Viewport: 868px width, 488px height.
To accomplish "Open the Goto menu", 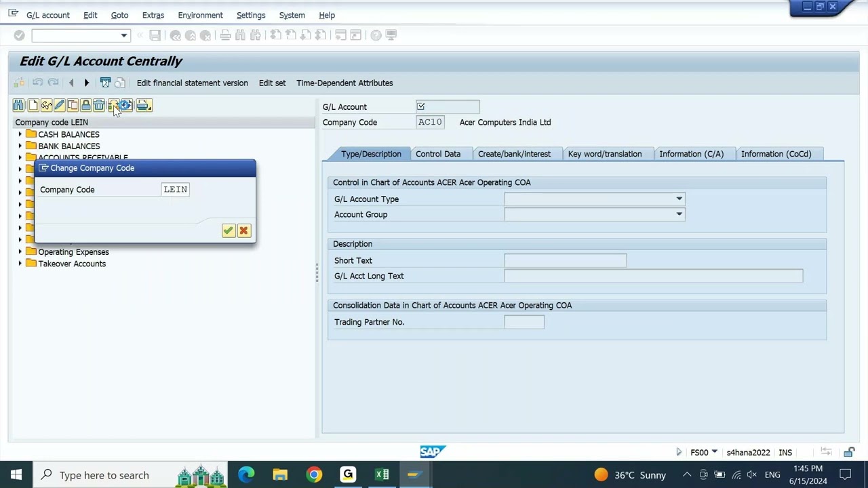I will pos(119,15).
